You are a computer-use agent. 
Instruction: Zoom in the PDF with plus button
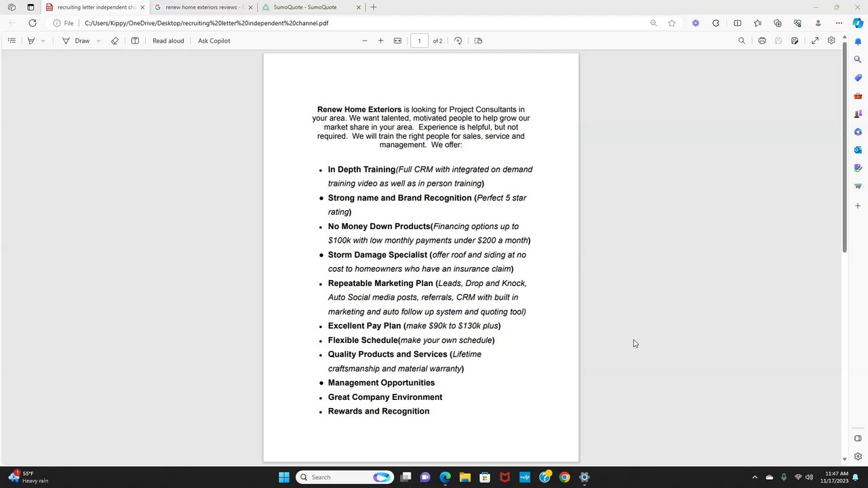[x=380, y=41]
